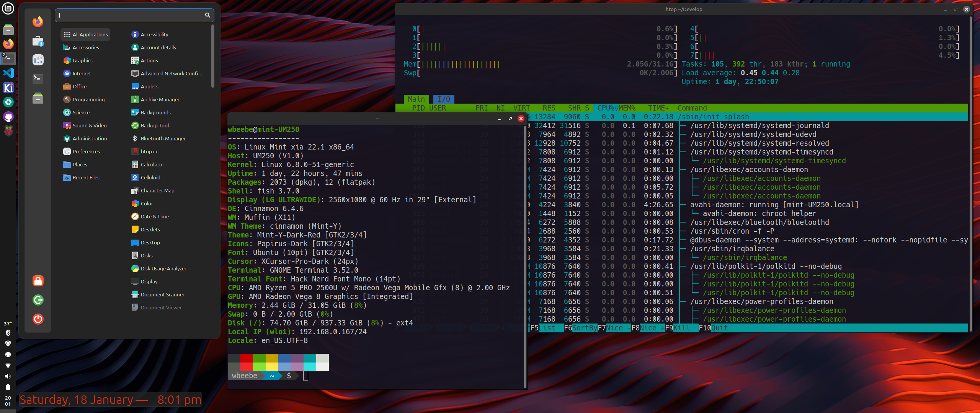Screen dimensions: 980x413
Task: Open System Settings from menu favorites
Action: tap(38, 60)
